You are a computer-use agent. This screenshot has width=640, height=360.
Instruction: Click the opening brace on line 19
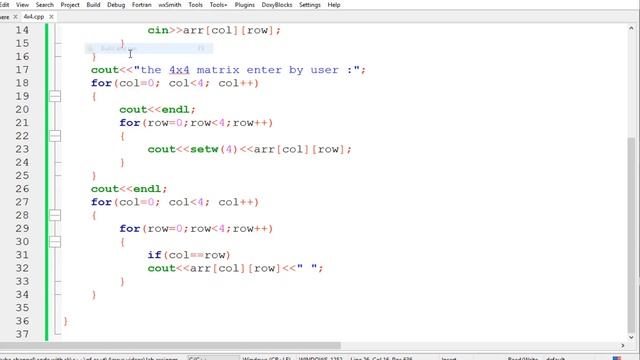pos(94,96)
